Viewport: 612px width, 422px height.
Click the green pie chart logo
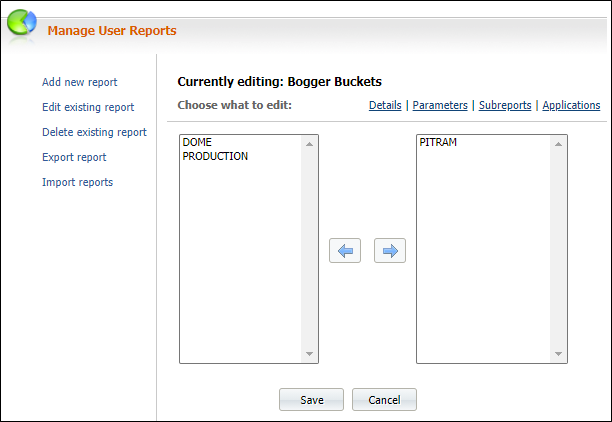(22, 23)
